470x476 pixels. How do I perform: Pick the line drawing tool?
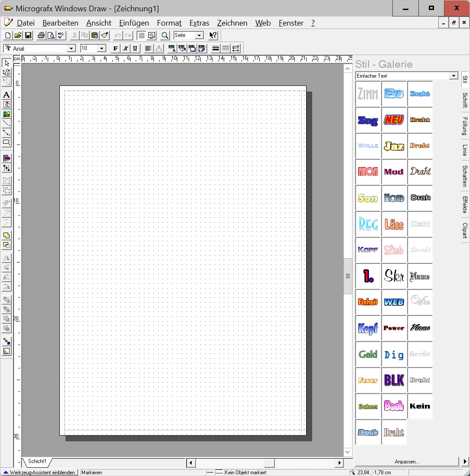click(6, 123)
